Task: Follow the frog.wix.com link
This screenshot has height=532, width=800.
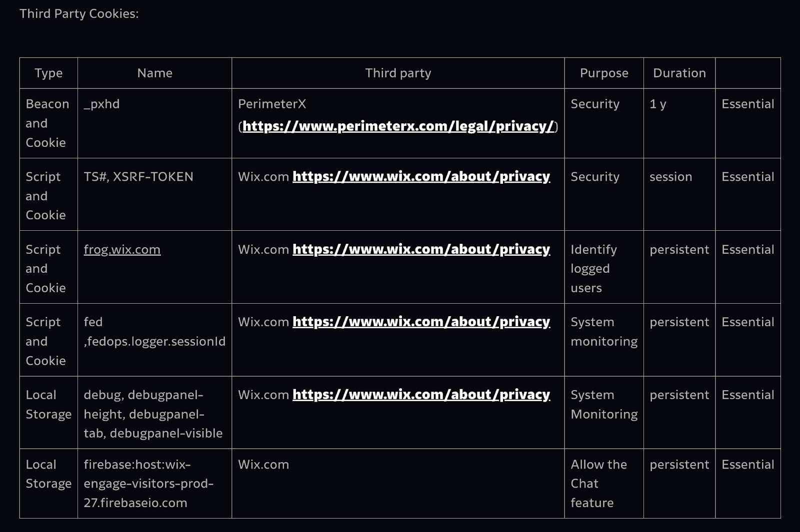Action: [x=122, y=249]
